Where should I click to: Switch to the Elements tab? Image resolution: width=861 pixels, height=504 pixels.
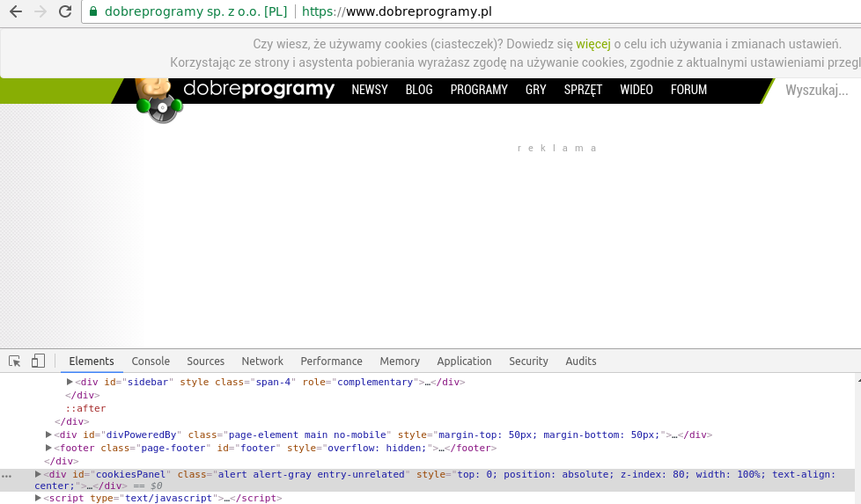92,361
